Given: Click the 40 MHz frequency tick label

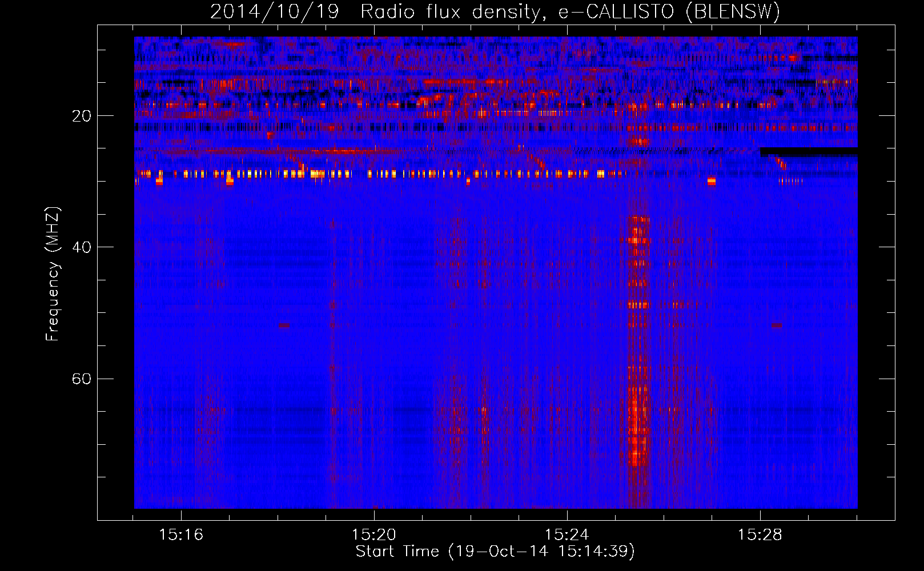Looking at the screenshot, I should coord(82,247).
